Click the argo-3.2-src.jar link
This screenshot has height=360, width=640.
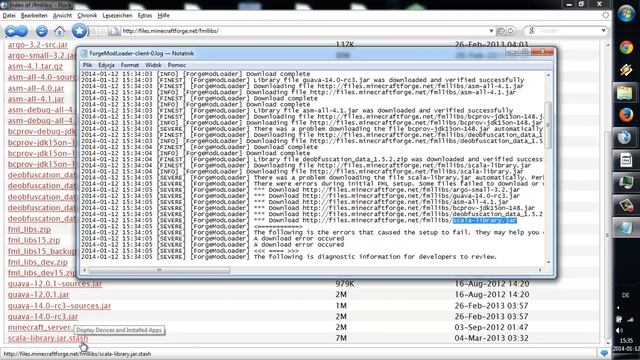38,44
